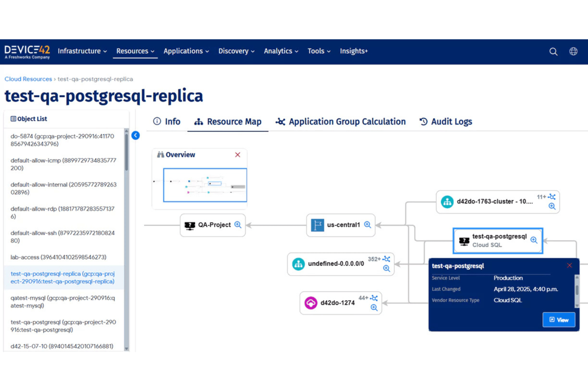This screenshot has width=588, height=392.
Task: Click the test-qa-postgresql node icon
Action: point(464,241)
